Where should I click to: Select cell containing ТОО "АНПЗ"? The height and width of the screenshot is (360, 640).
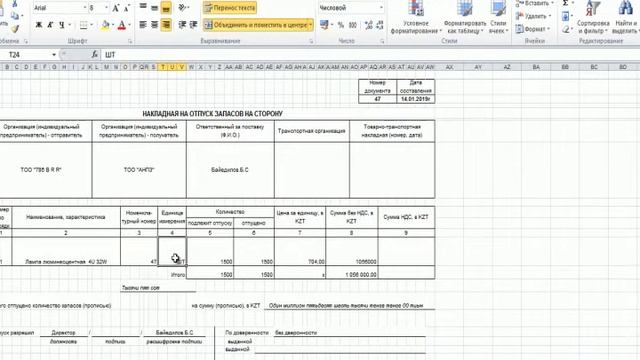tap(139, 170)
